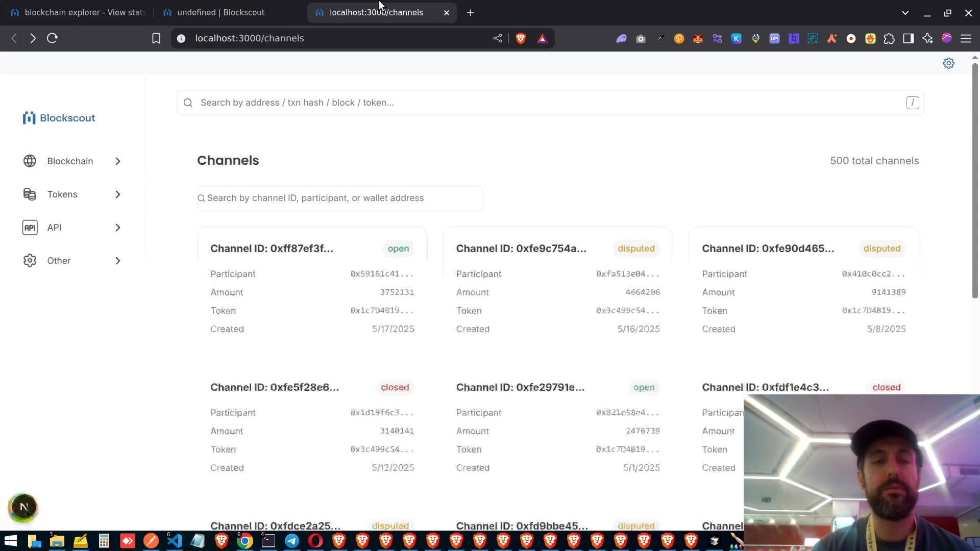Viewport: 980px width, 551px height.
Task: Click the 500 total channels text
Action: (x=874, y=161)
